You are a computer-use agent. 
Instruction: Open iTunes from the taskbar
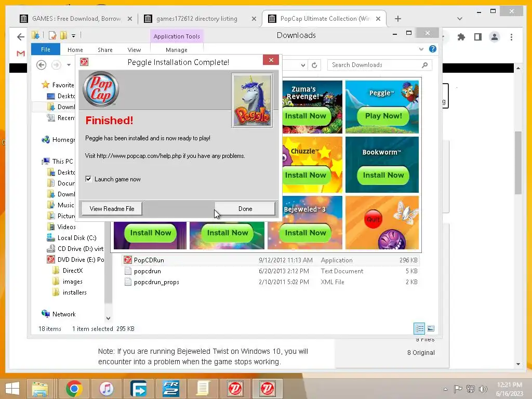pyautogui.click(x=106, y=389)
